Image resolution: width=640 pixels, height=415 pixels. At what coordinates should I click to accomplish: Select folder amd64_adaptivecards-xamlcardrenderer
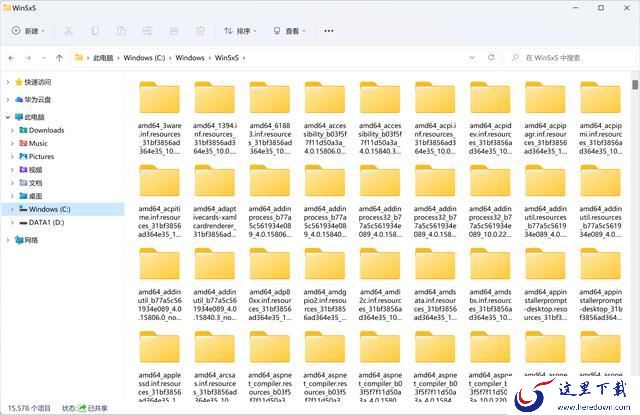click(x=215, y=201)
